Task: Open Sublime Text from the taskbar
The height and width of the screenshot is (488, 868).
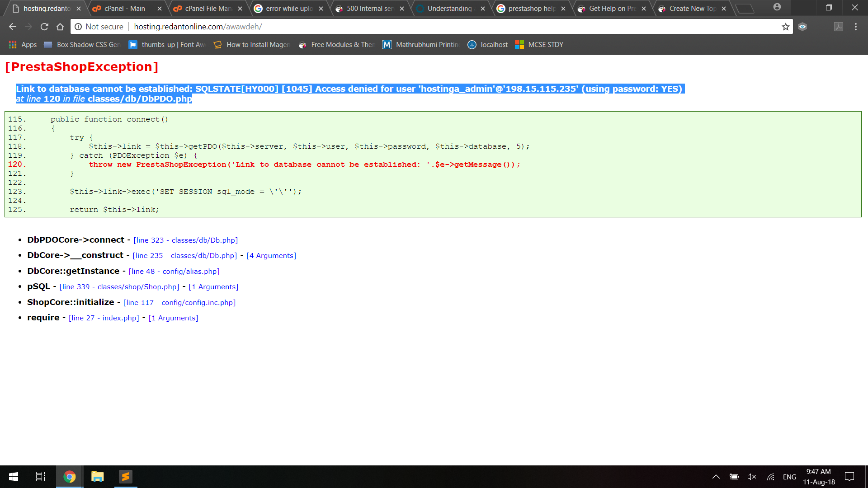Action: point(125,477)
